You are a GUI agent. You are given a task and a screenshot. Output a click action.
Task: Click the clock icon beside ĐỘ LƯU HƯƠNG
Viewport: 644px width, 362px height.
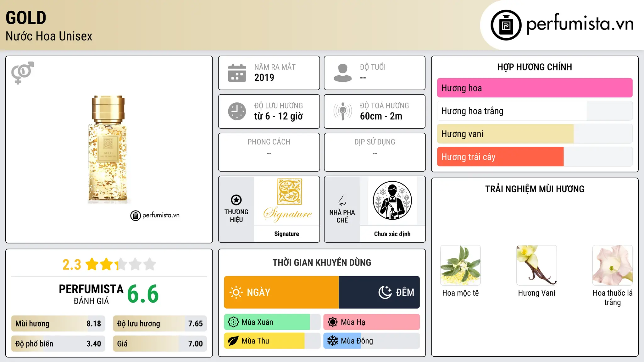click(x=237, y=111)
